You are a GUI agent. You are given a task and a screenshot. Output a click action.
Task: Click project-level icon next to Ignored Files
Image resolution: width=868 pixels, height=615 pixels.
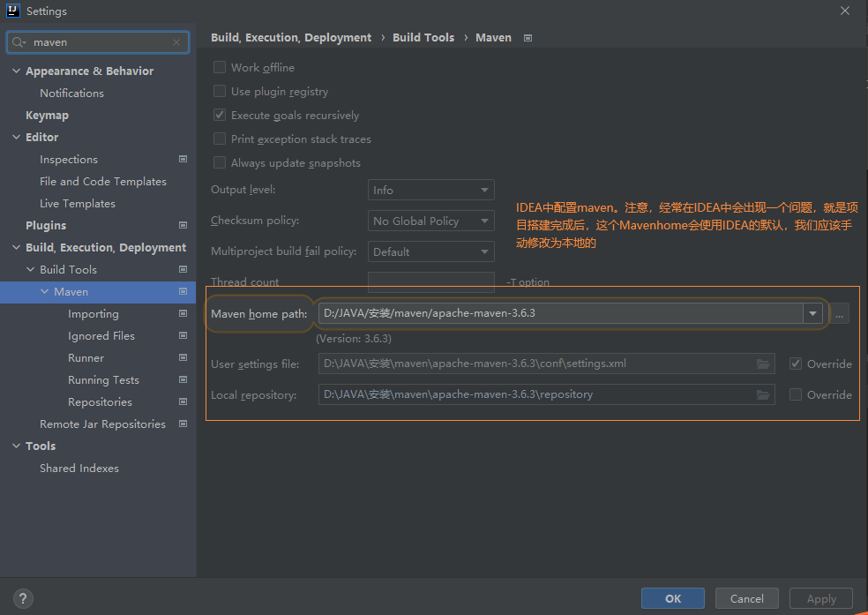(x=183, y=335)
